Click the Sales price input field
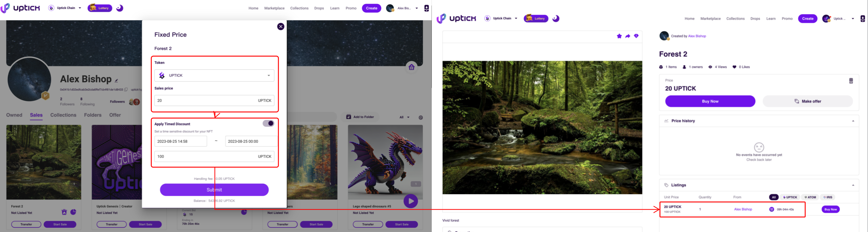The image size is (868, 232). pos(205,100)
